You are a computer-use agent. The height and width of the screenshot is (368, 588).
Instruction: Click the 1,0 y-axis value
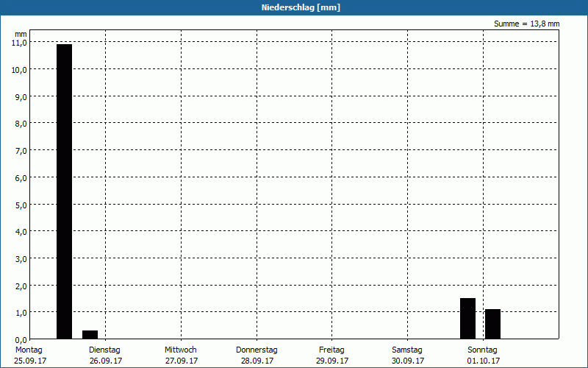click(21, 312)
